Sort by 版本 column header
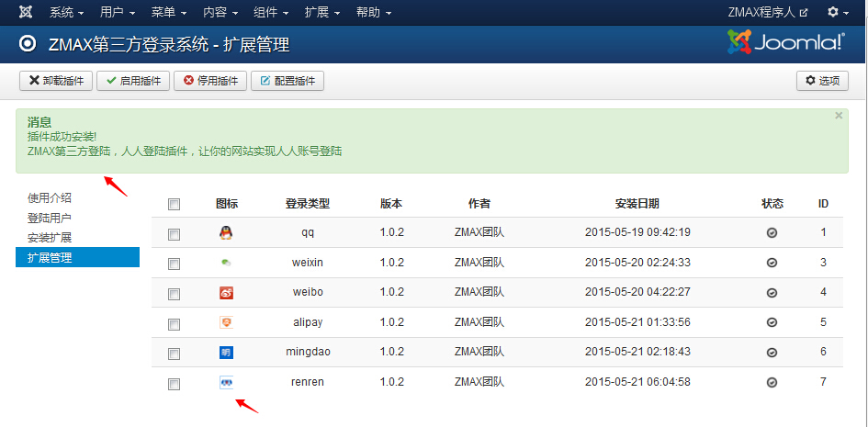Screen dimensions: 868x427 click(x=391, y=204)
